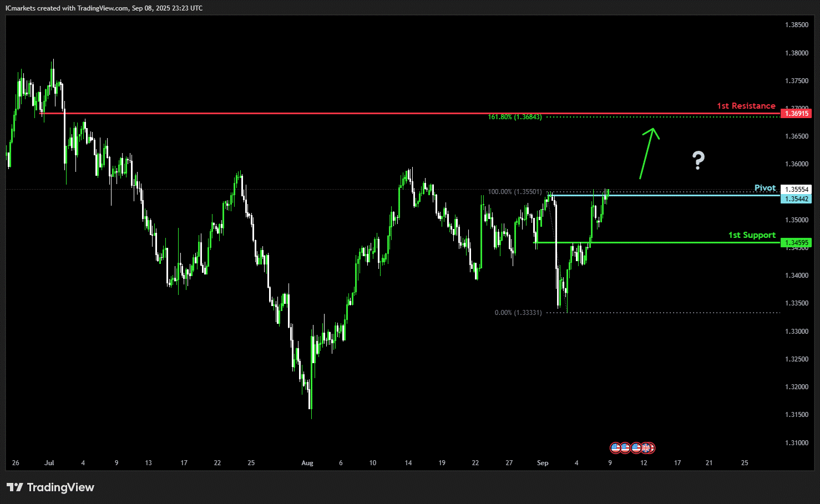Click the 'Sep' date axis label
Screen dimensions: 820x504
click(x=543, y=463)
